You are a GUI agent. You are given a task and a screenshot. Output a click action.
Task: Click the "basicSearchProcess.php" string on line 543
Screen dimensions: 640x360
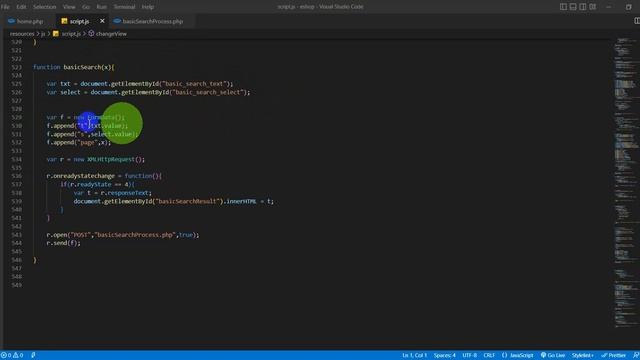coord(135,235)
